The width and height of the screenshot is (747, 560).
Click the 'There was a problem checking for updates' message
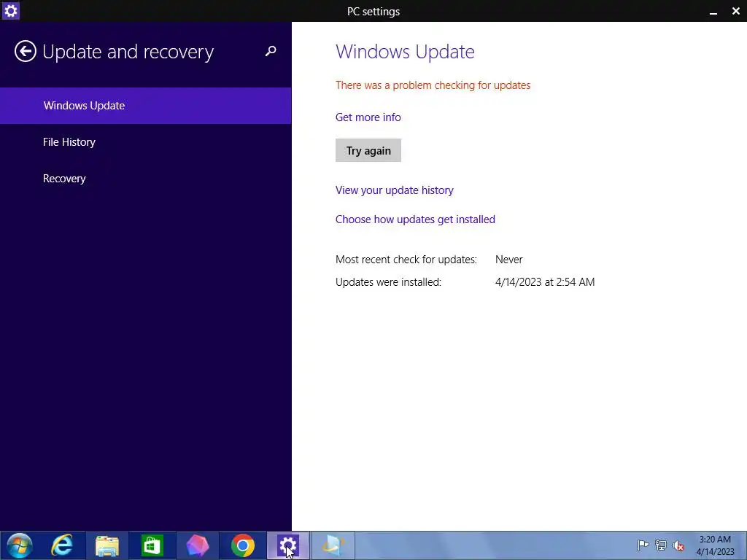coord(433,85)
